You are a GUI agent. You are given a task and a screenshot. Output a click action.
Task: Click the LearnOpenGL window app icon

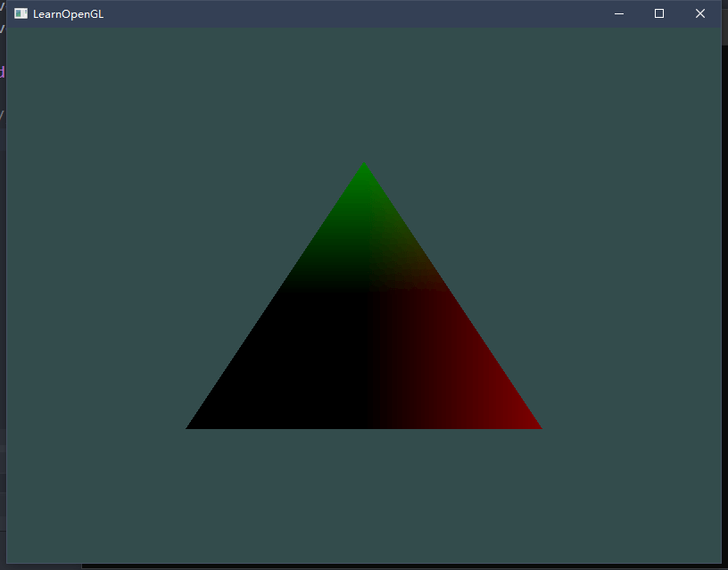[x=21, y=13]
